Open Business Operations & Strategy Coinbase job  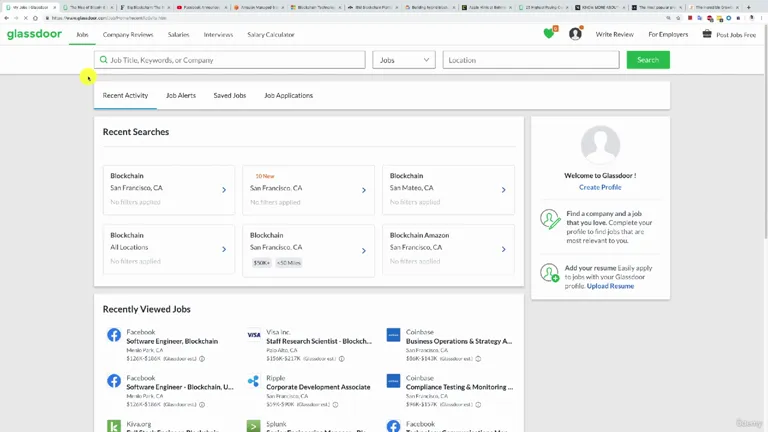tap(459, 341)
